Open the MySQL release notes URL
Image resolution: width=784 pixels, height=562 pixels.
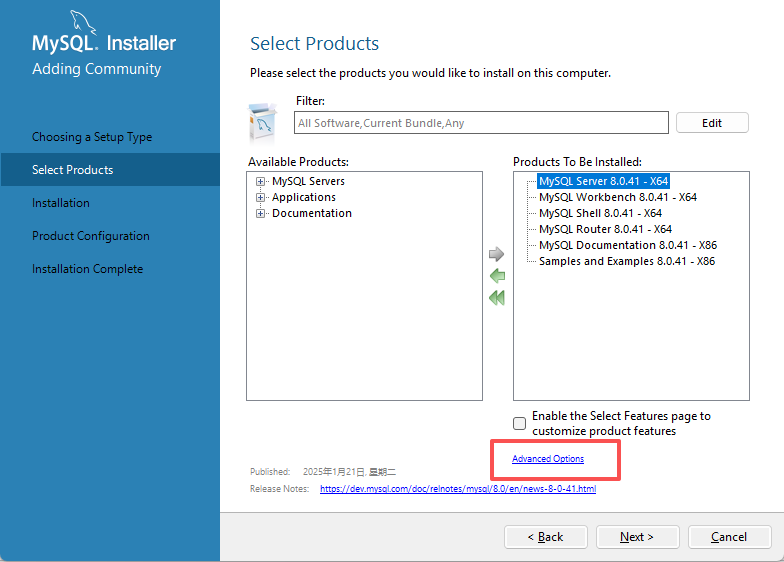point(458,489)
